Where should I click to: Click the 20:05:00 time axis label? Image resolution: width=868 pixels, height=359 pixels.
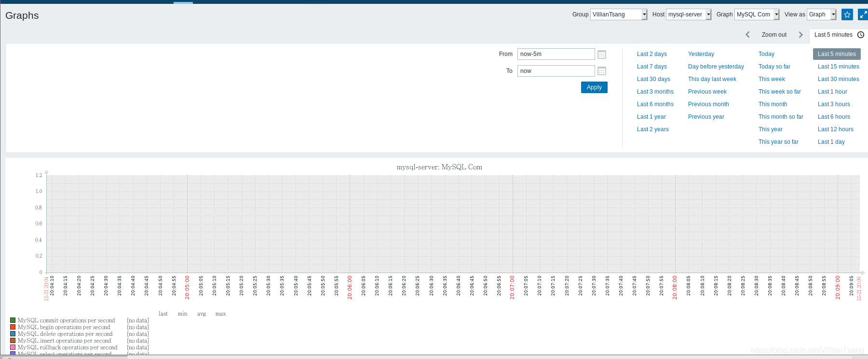point(187,288)
